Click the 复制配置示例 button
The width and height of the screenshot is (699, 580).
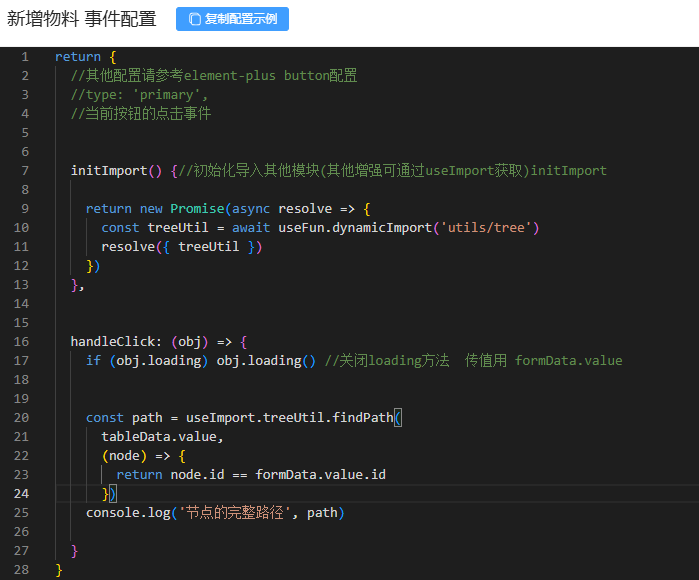232,18
